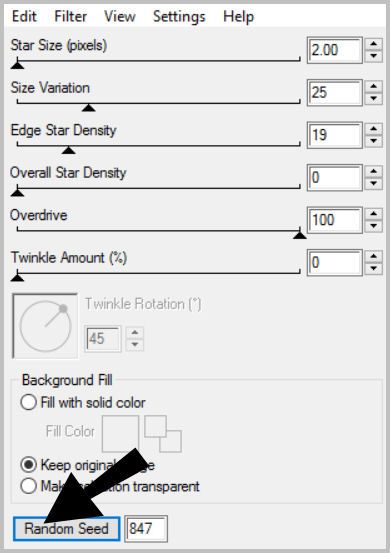The image size is (390, 553).
Task: Decrease Overdrive value with down arrow
Action: click(374, 226)
